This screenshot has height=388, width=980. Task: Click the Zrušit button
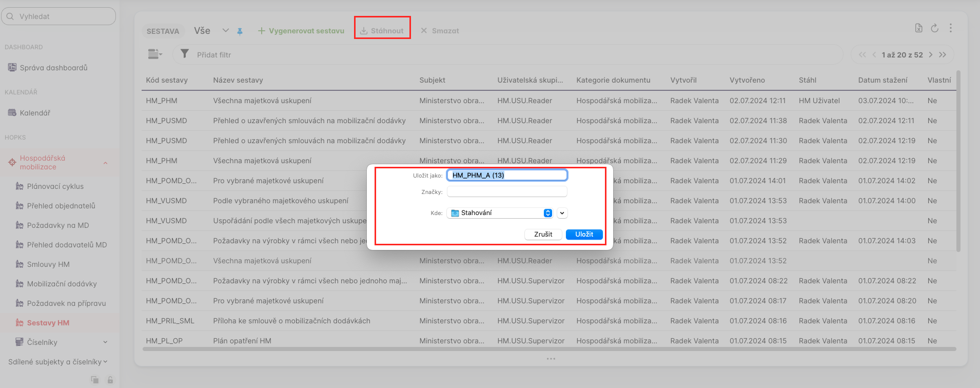point(543,234)
